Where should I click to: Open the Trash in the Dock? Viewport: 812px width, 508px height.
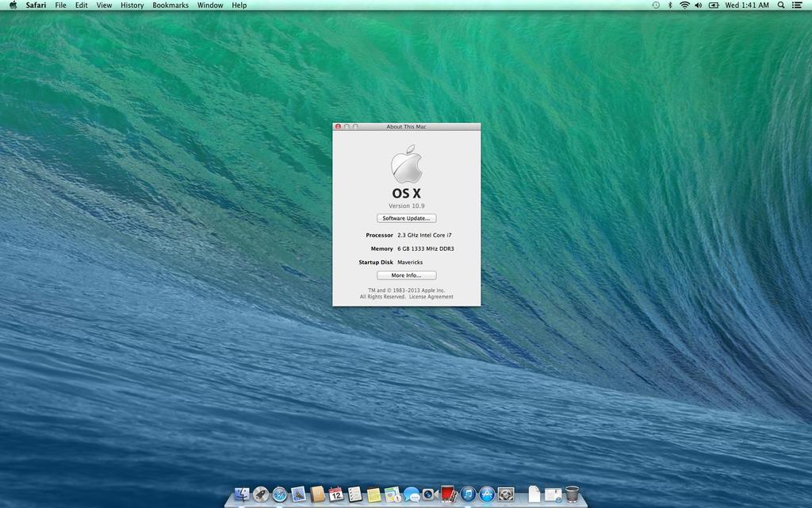[573, 494]
